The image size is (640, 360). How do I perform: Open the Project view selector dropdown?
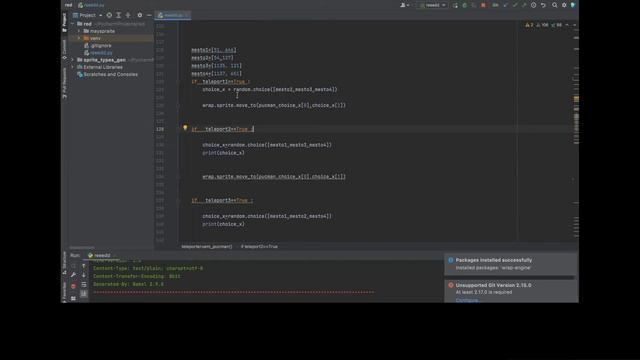pos(87,15)
